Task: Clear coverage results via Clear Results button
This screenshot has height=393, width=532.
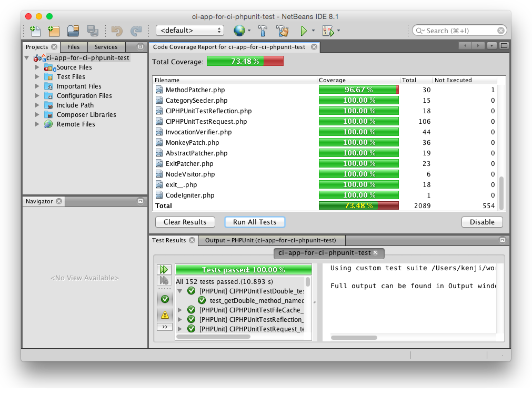Action: pyautogui.click(x=185, y=222)
